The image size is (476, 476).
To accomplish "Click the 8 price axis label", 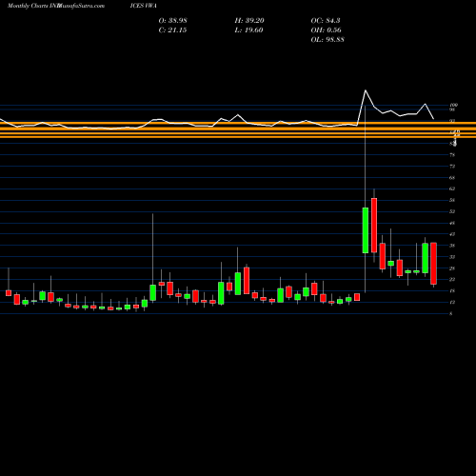I will point(451,314).
